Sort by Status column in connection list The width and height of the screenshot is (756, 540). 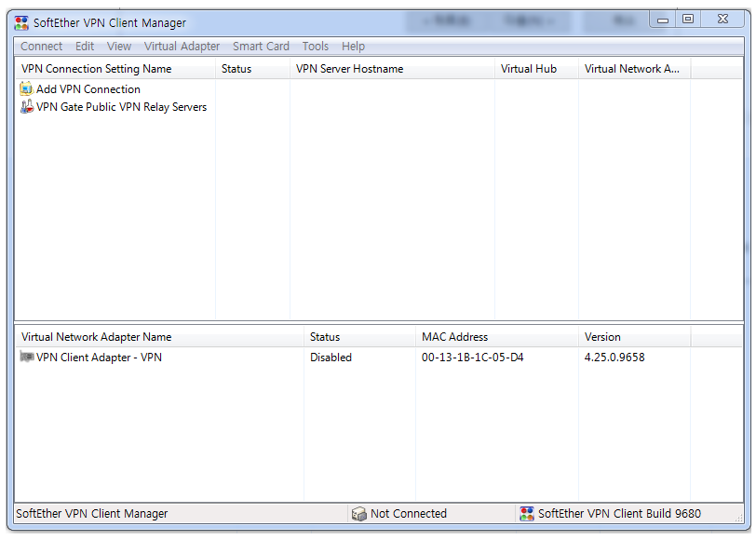click(x=252, y=69)
